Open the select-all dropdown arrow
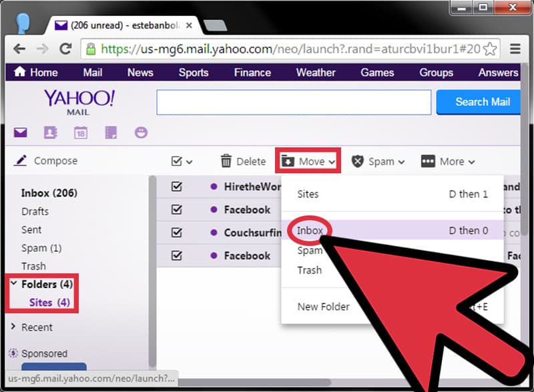The width and height of the screenshot is (534, 392). [190, 162]
